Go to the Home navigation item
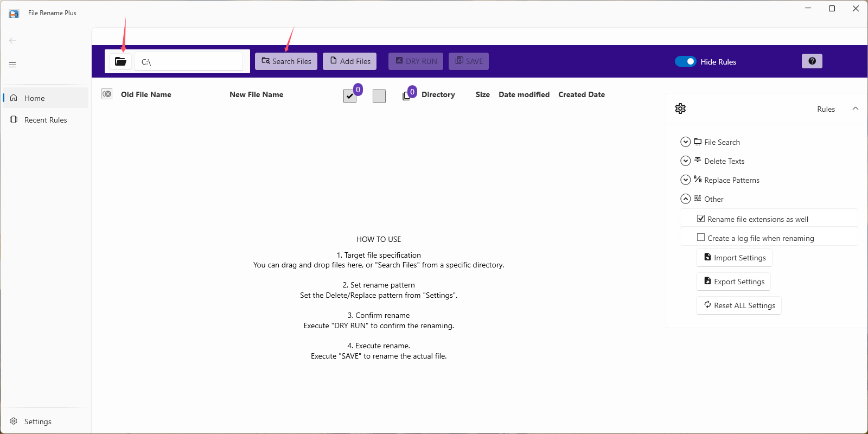 point(35,98)
